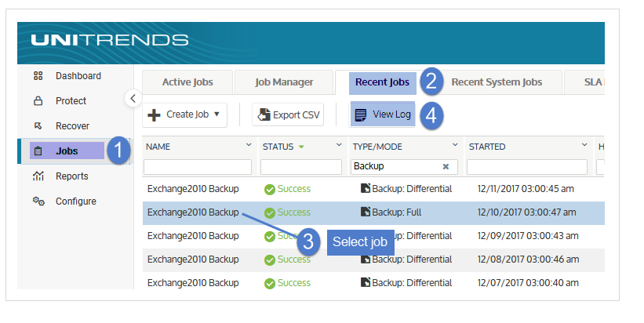Click the 12/08/2017 03:00:46 am timestamp
This screenshot has width=644, height=323.
pos(528,259)
